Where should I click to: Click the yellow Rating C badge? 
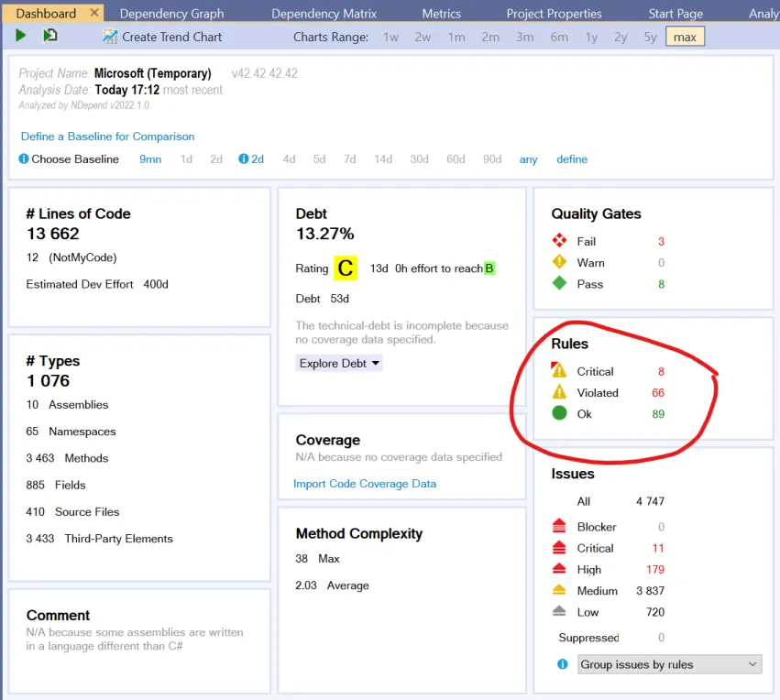pos(346,268)
